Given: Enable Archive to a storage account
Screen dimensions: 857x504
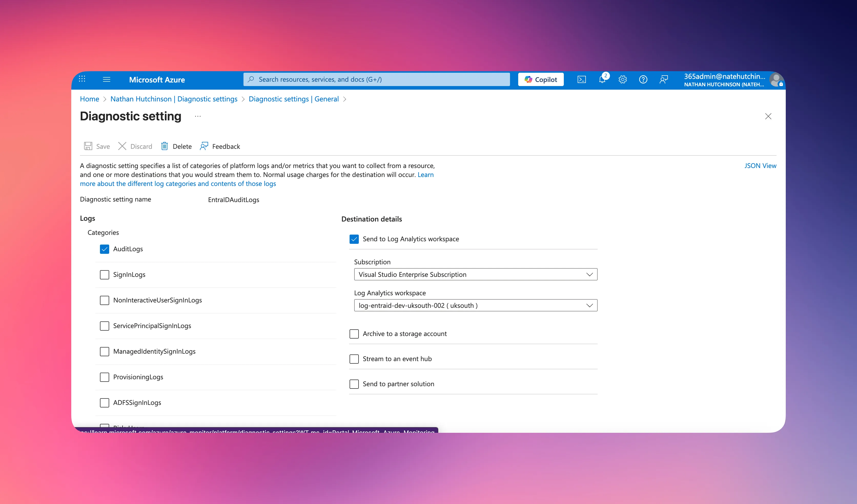Looking at the screenshot, I should 354,334.
